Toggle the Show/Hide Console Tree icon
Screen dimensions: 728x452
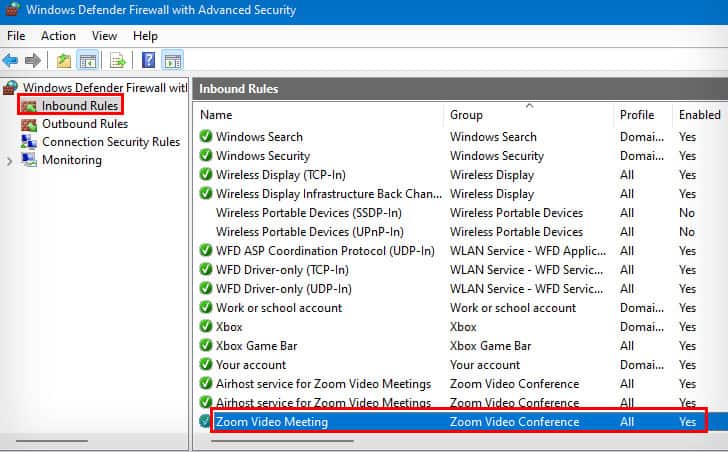pyautogui.click(x=87, y=61)
